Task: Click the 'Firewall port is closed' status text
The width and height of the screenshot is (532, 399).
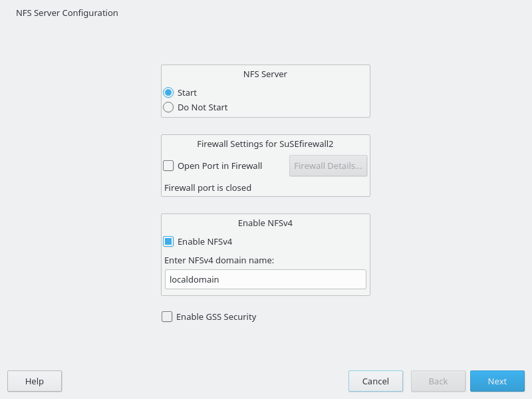Action: pos(207,188)
